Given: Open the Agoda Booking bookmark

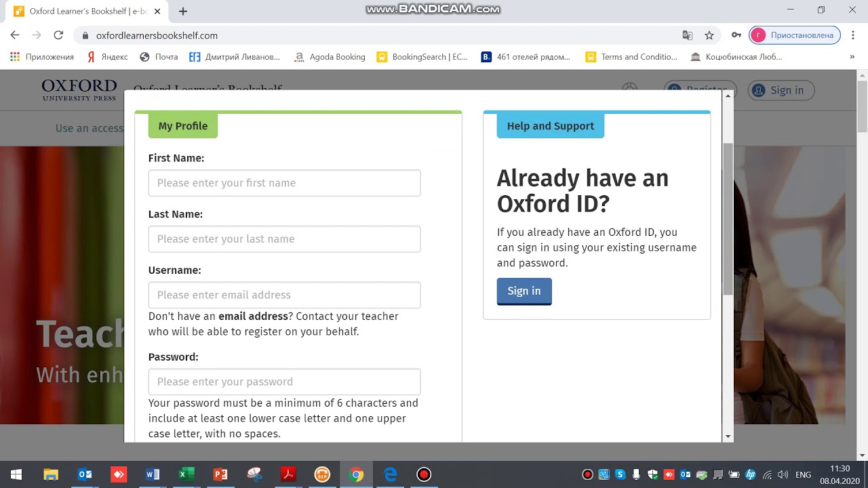Looking at the screenshot, I should (330, 57).
